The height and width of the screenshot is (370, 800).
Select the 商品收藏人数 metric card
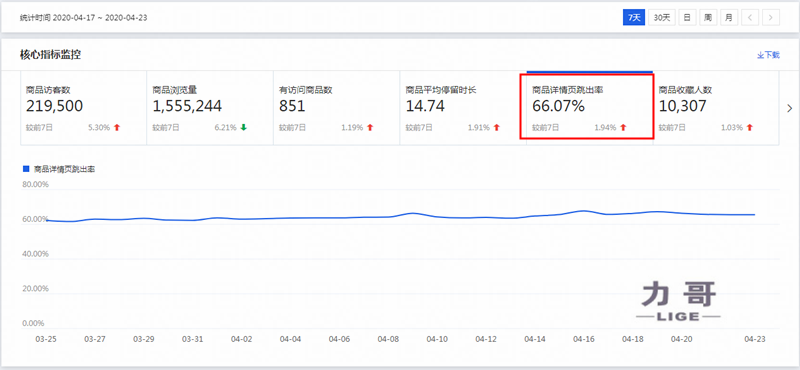pos(716,108)
